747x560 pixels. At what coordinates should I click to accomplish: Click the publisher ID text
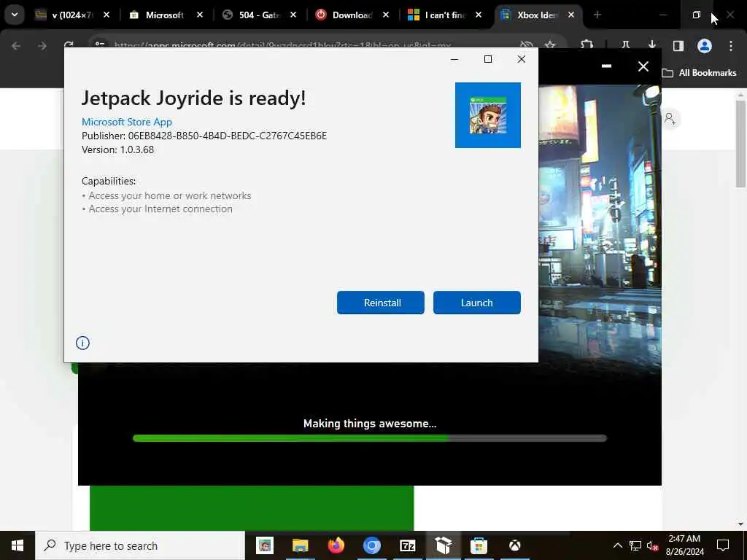(x=204, y=136)
